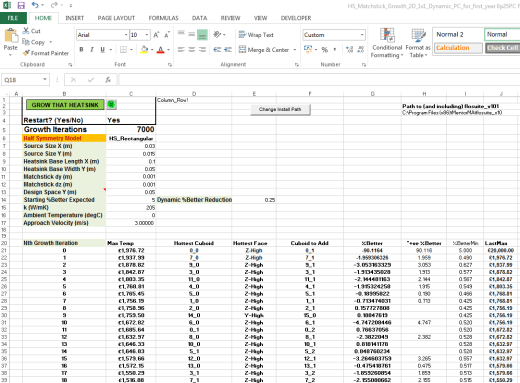Decrease font size with smaller A icon
Image resolution: width=520 pixels, height=383 pixels.
pos(167,35)
